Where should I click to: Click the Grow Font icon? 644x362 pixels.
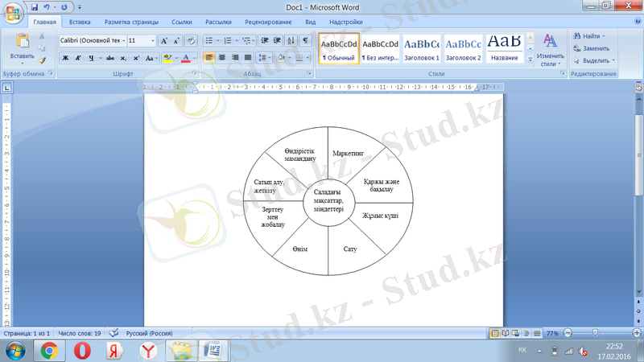tap(164, 40)
